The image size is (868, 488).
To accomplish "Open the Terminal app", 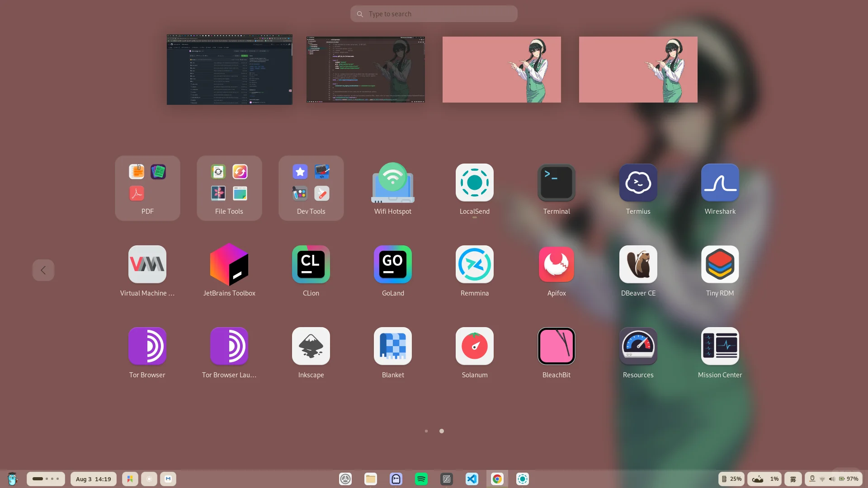I will [556, 183].
